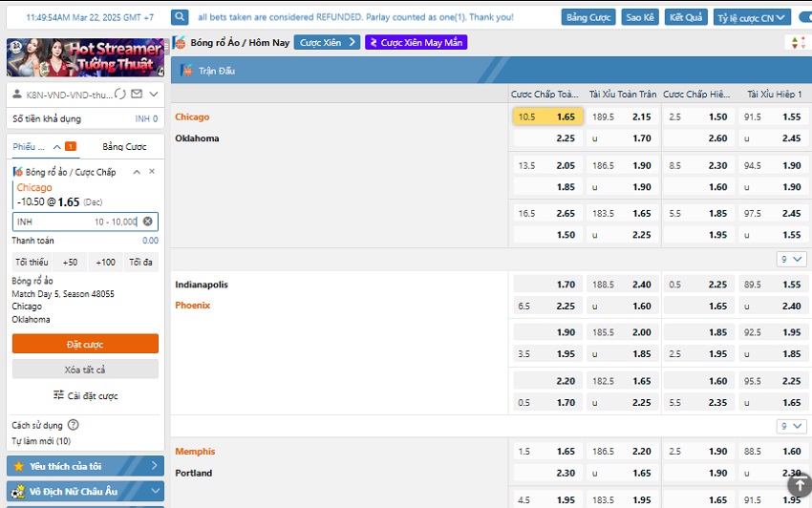The image size is (812, 508).
Task: Expand more markets for Chicago vs Oklahoma
Action: pos(791,259)
